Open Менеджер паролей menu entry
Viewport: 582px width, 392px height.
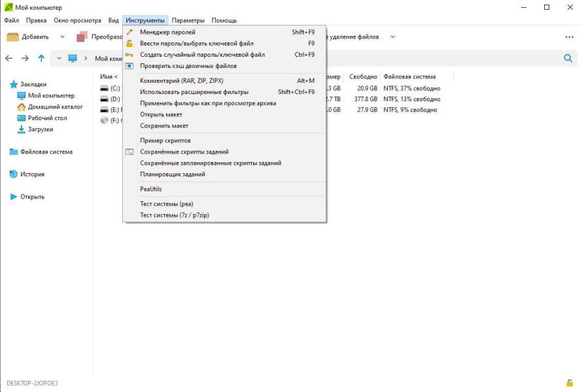(224, 32)
